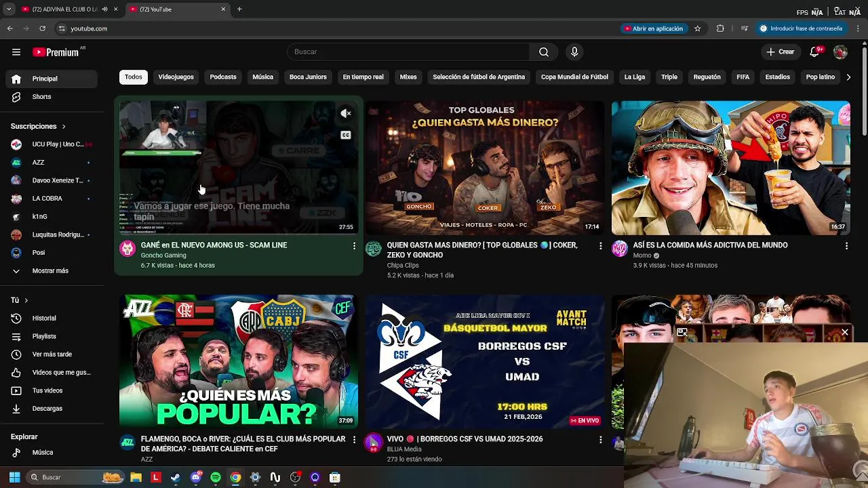The width and height of the screenshot is (868, 488).
Task: Start voice search with the microphone icon
Action: [574, 52]
